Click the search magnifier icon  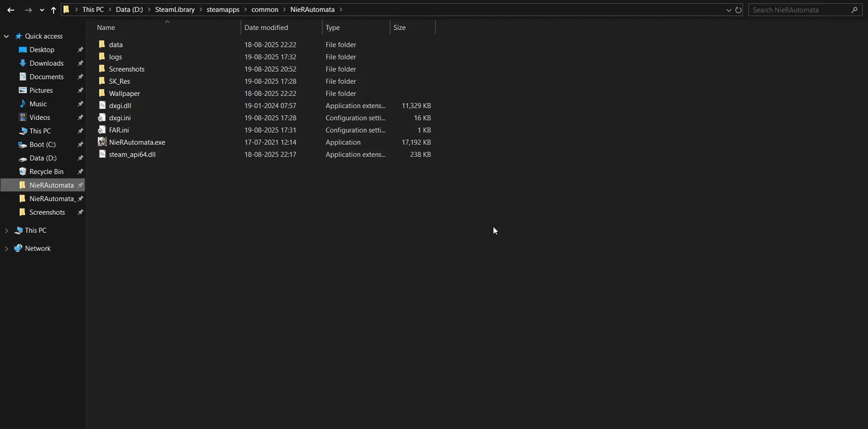pyautogui.click(x=854, y=10)
